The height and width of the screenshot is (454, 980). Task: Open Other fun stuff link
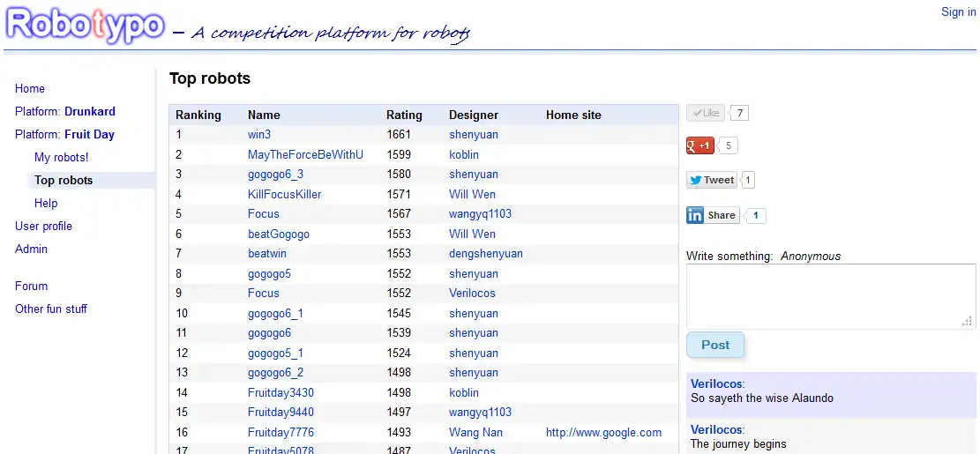51,309
